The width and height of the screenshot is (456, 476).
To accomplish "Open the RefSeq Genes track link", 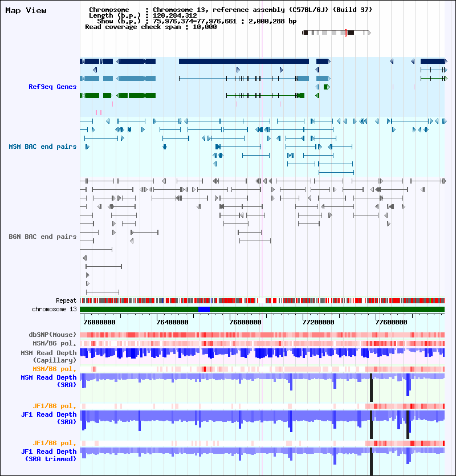I will point(52,87).
